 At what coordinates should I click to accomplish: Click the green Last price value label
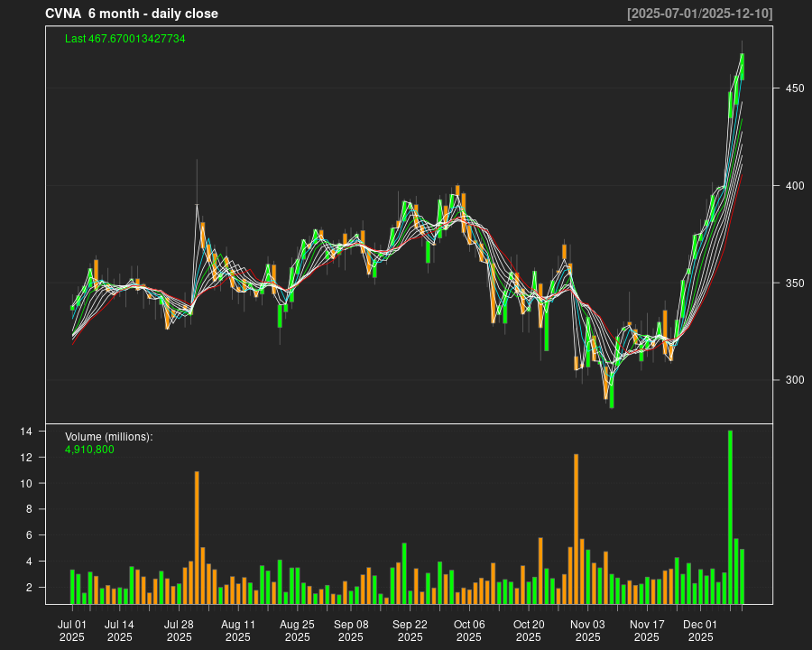coord(125,39)
